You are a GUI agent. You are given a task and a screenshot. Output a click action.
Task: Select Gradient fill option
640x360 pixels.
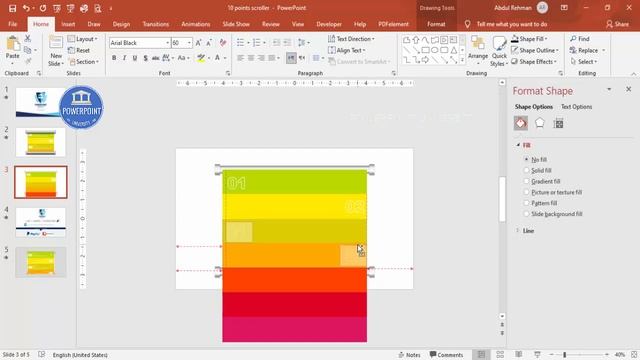(x=542, y=181)
